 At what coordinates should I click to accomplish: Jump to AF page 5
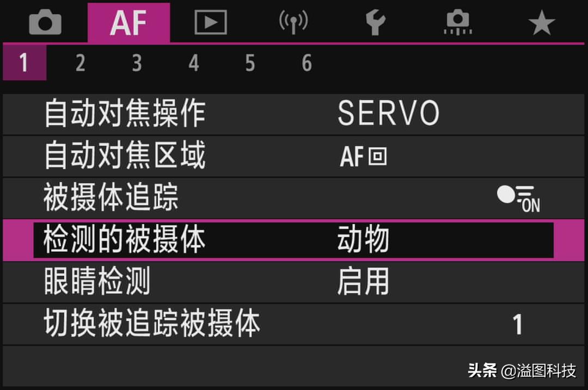coord(250,64)
